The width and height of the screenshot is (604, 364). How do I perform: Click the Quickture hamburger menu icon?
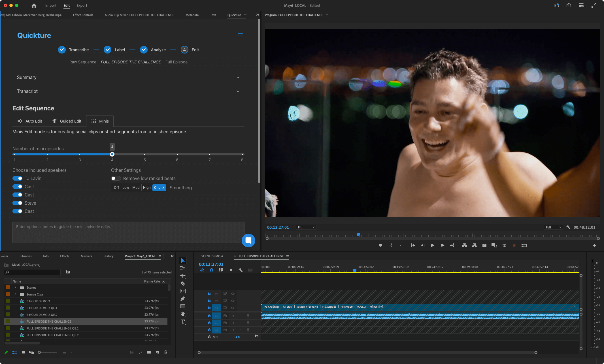coord(240,35)
